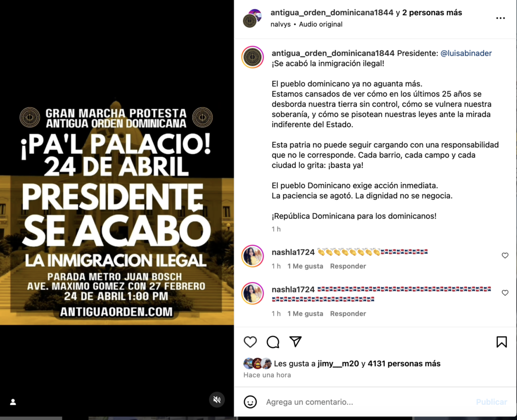Click the 'Agrega un comentario' input field
The width and height of the screenshot is (517, 420).
pos(368,402)
